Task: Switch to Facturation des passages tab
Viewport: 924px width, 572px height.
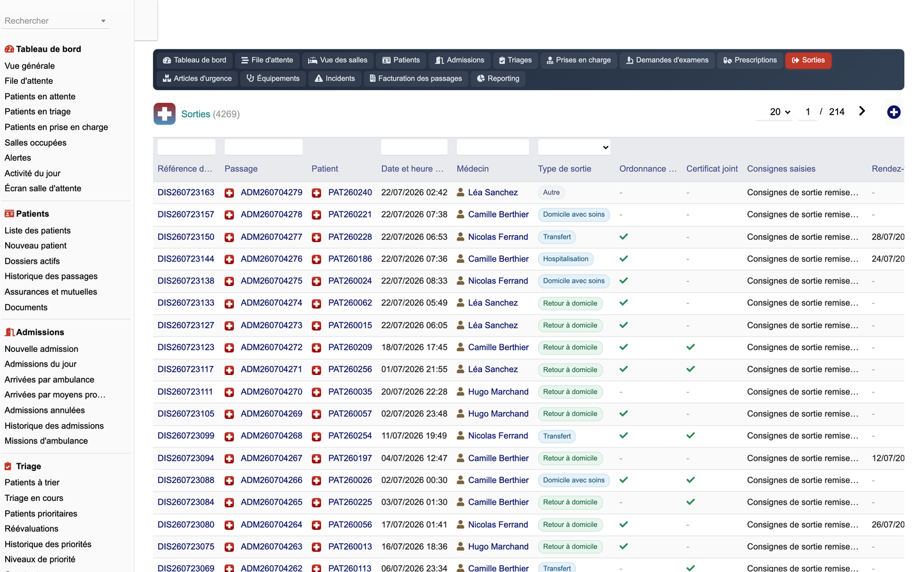Action: [x=416, y=79]
